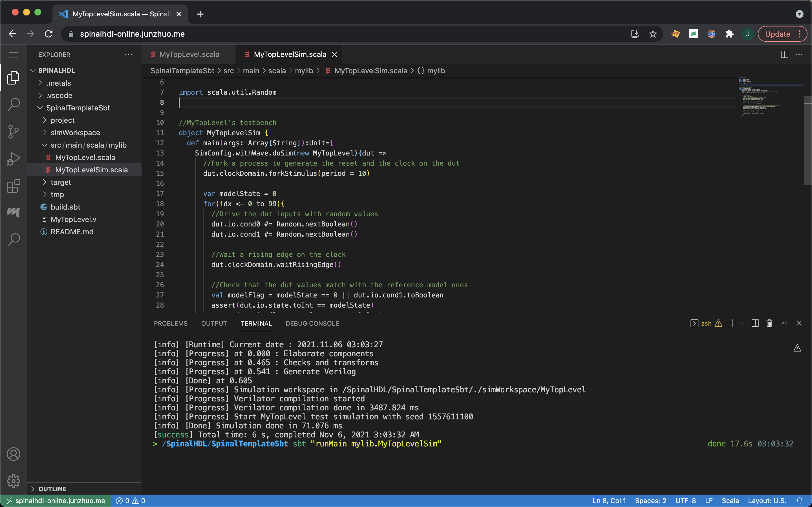
Task: Open the Extensions view
Action: [x=14, y=186]
